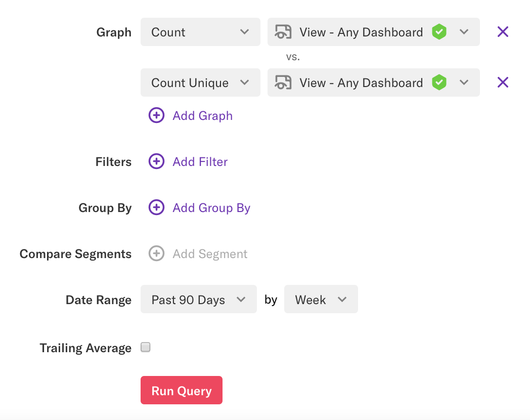Change the Week granularity dropdown
Screen dimensions: 530x420
tap(321, 300)
